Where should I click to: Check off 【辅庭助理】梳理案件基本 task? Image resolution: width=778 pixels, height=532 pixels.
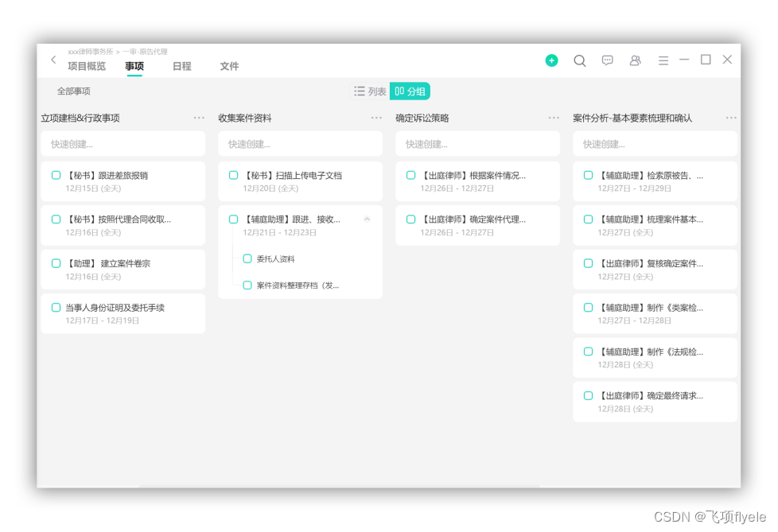[588, 219]
